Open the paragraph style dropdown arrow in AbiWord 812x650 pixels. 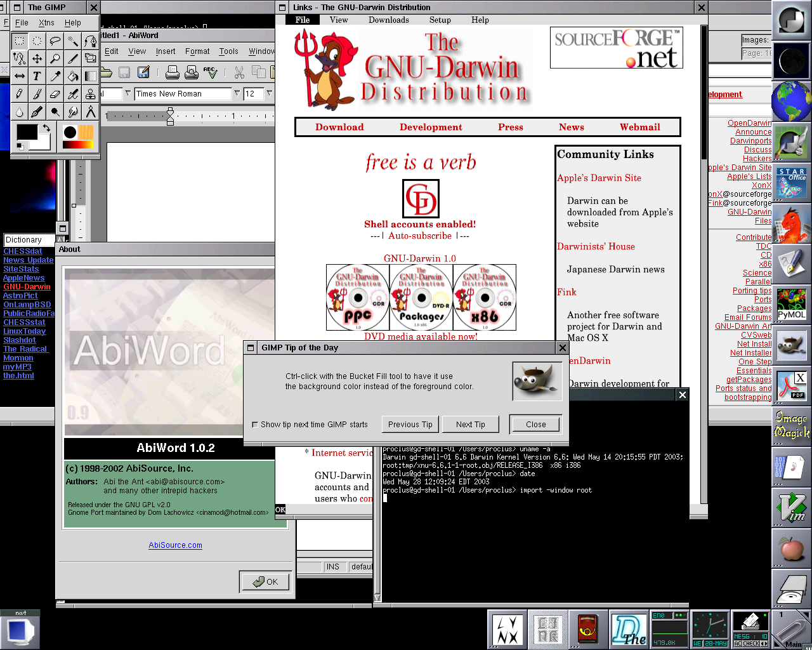click(x=128, y=93)
